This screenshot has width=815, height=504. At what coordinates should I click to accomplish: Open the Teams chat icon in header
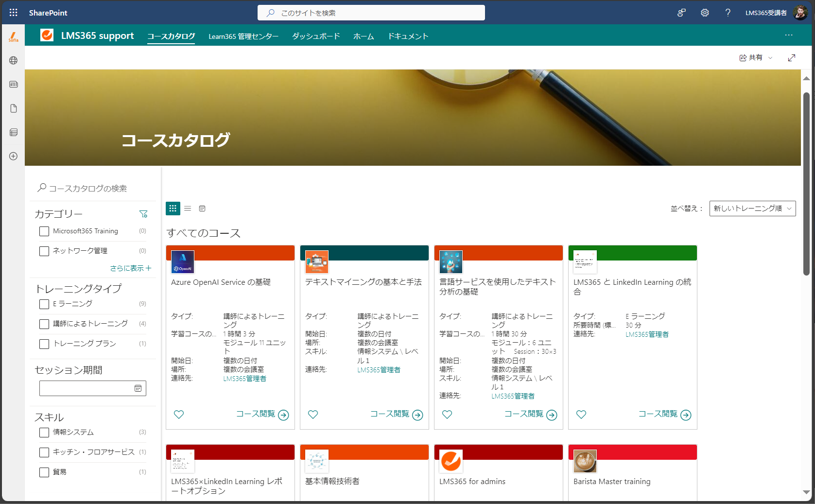tap(682, 13)
